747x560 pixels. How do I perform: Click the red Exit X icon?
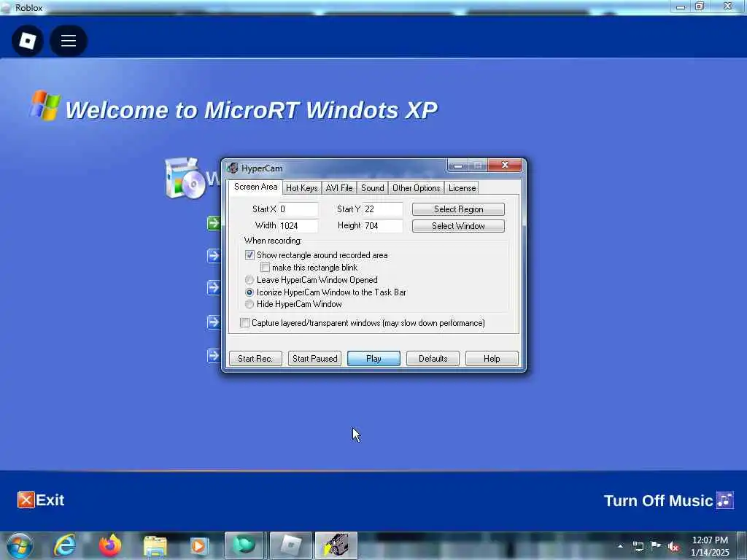[26, 500]
